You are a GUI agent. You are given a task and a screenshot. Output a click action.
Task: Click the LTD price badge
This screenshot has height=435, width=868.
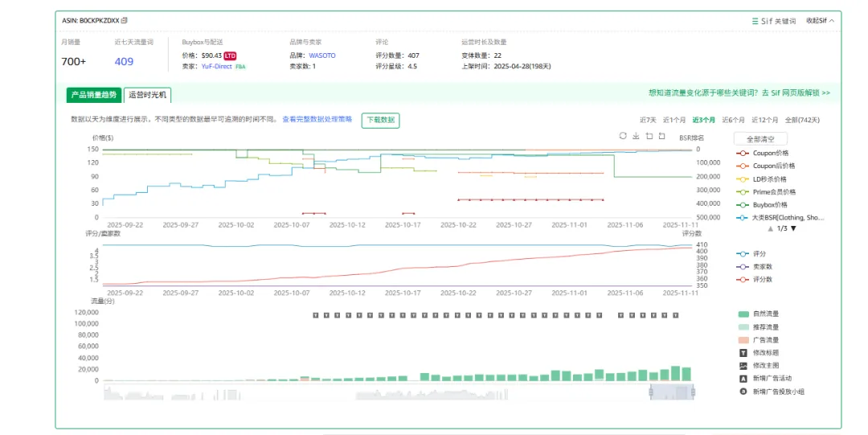tap(230, 56)
